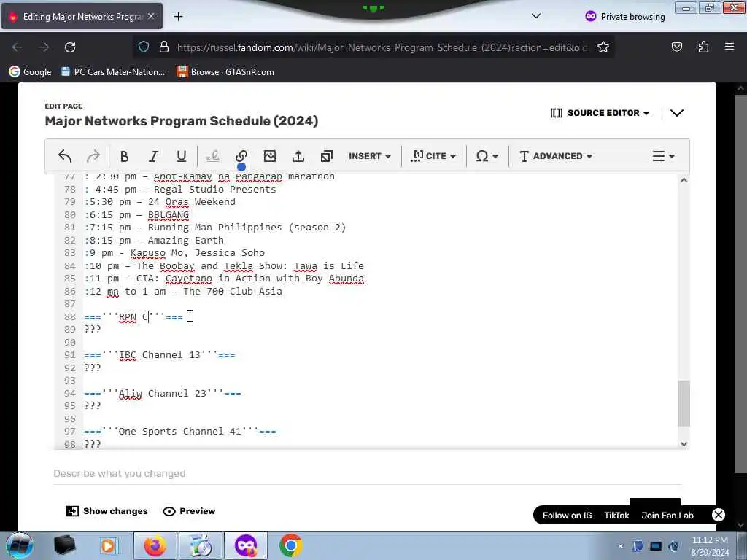Open Pocket save icon in toolbar

[x=676, y=47]
